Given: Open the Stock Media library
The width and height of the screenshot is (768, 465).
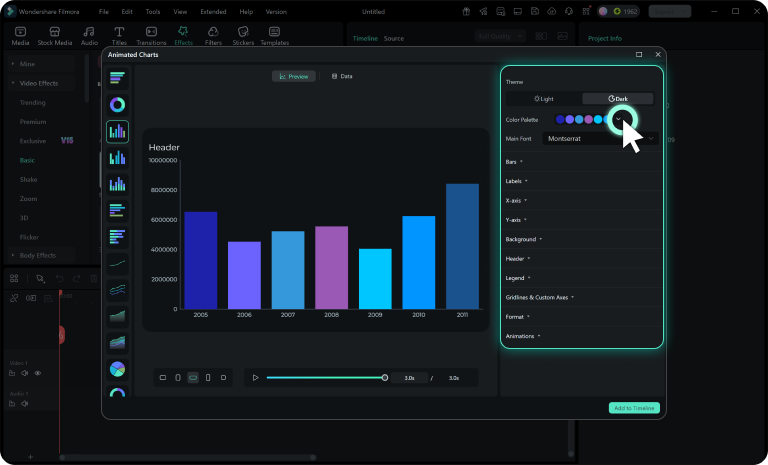Looking at the screenshot, I should click(x=54, y=36).
